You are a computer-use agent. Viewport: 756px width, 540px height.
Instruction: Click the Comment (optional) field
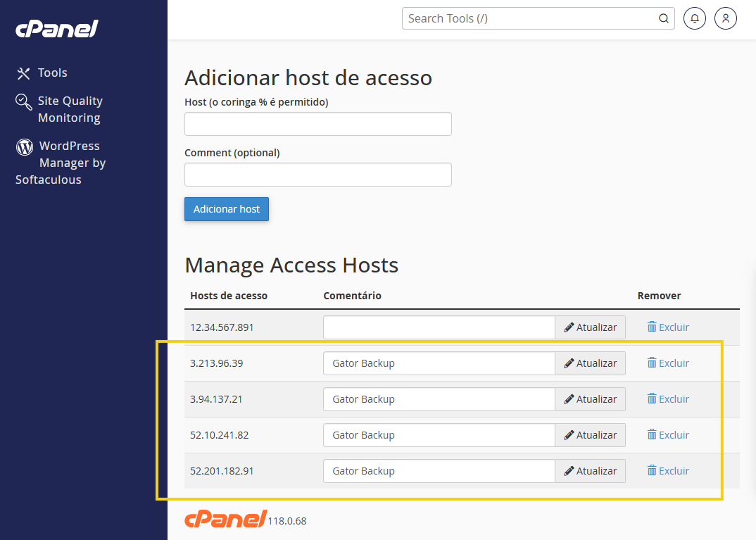click(x=317, y=175)
